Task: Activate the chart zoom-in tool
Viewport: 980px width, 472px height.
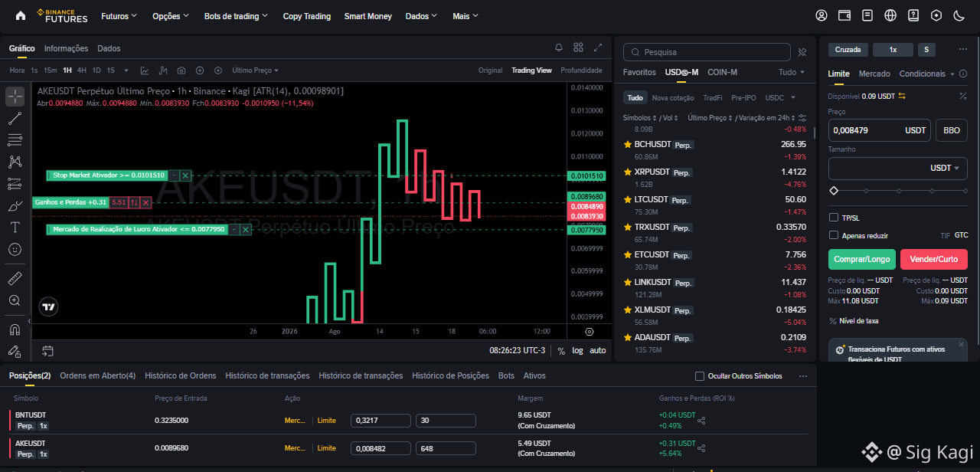Action: coord(15,300)
